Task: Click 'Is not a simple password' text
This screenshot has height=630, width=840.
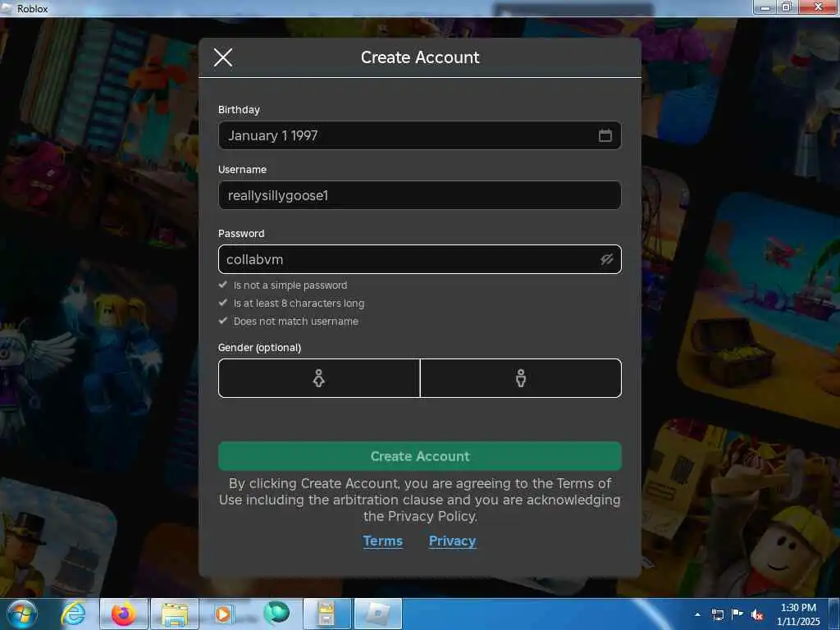Action: click(290, 285)
